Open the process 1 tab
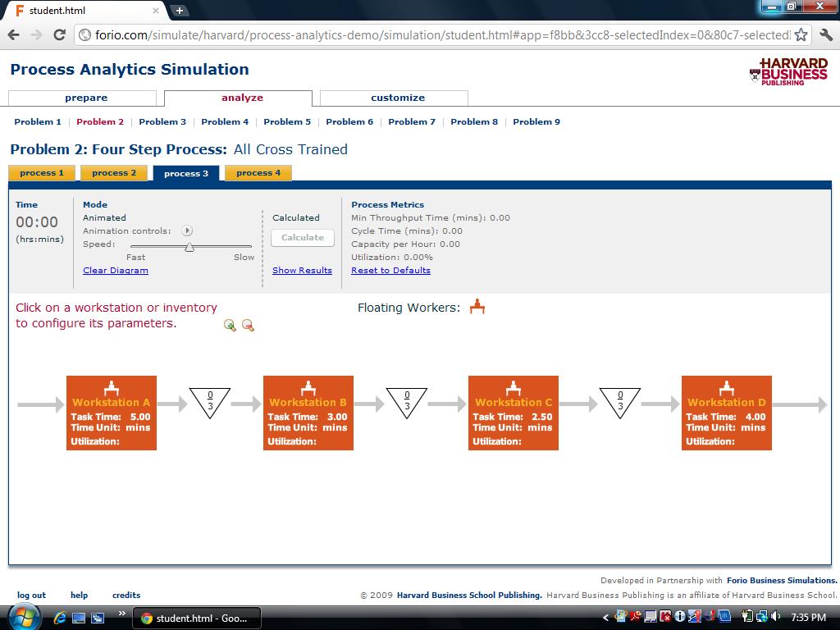This screenshot has height=630, width=840. (x=42, y=172)
